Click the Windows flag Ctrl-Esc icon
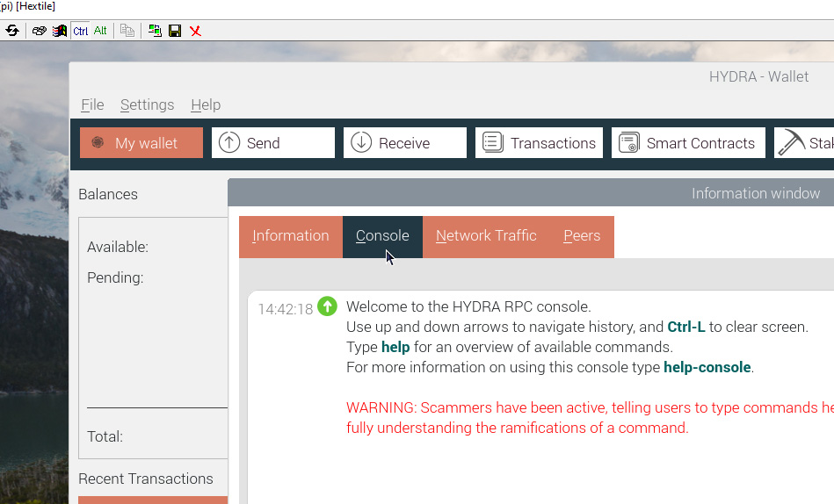This screenshot has height=504, width=834. (60, 31)
